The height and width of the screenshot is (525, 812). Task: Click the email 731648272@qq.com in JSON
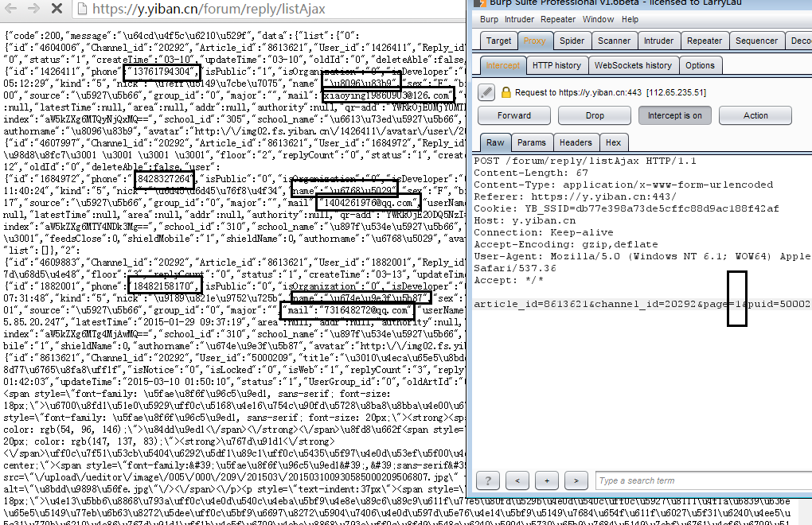[364, 309]
